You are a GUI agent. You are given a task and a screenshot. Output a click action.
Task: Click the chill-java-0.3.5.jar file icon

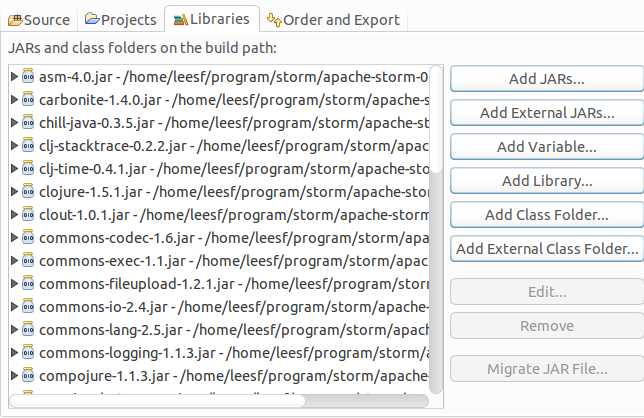click(x=28, y=122)
